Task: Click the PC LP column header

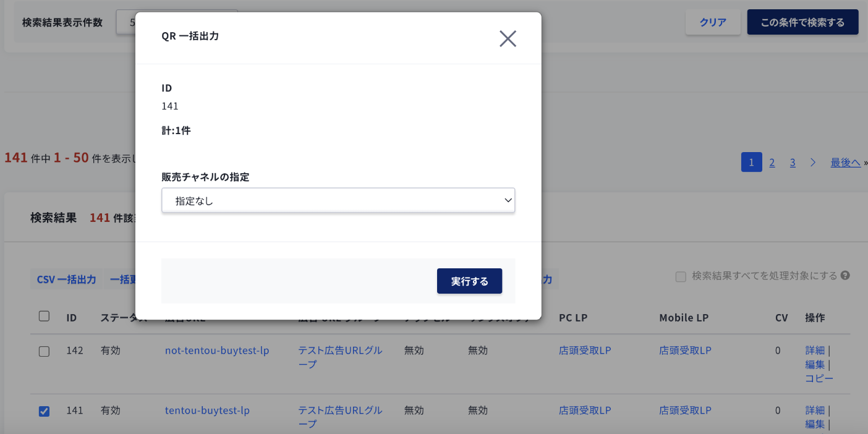Action: tap(573, 318)
